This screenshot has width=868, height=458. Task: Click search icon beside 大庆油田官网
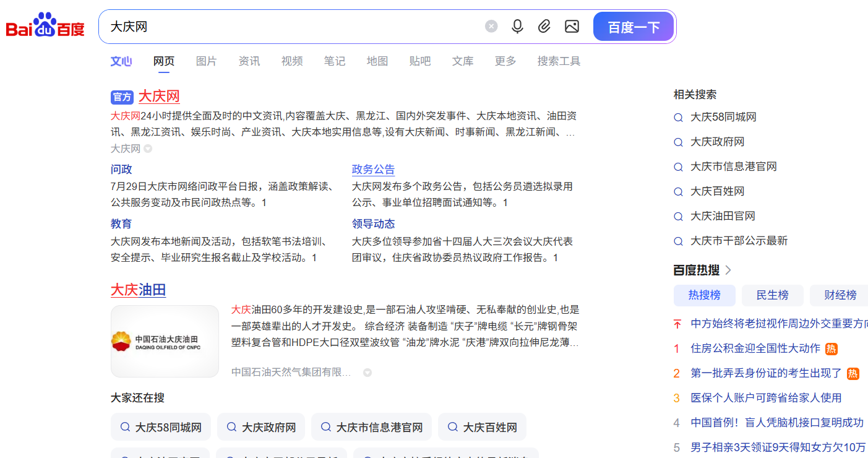678,217
